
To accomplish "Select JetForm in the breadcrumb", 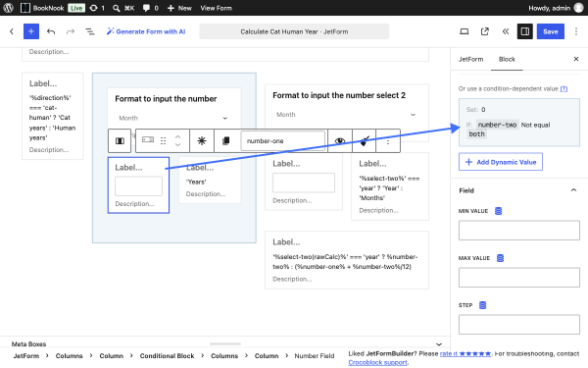I will coord(26,355).
